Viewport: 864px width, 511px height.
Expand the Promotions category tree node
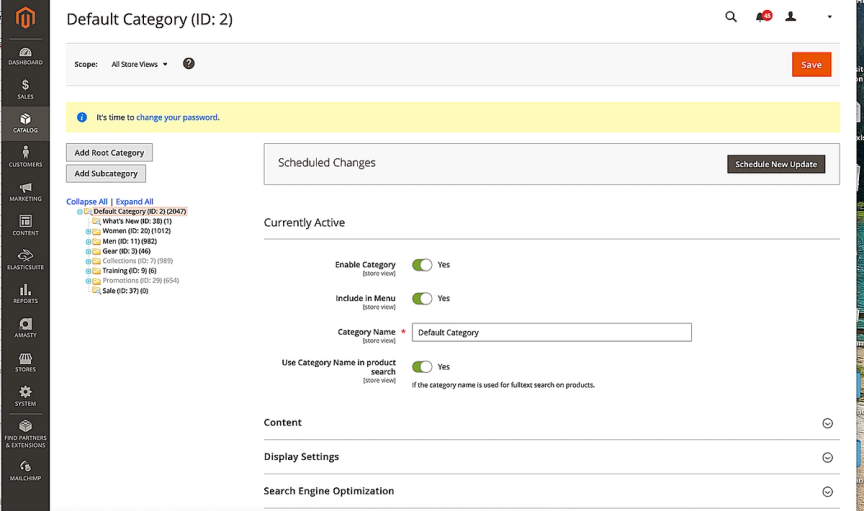point(88,281)
